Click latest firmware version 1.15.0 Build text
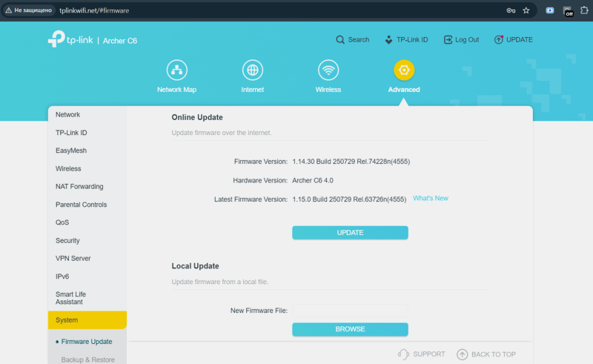Viewport: 593px width, 364px height. coord(349,199)
